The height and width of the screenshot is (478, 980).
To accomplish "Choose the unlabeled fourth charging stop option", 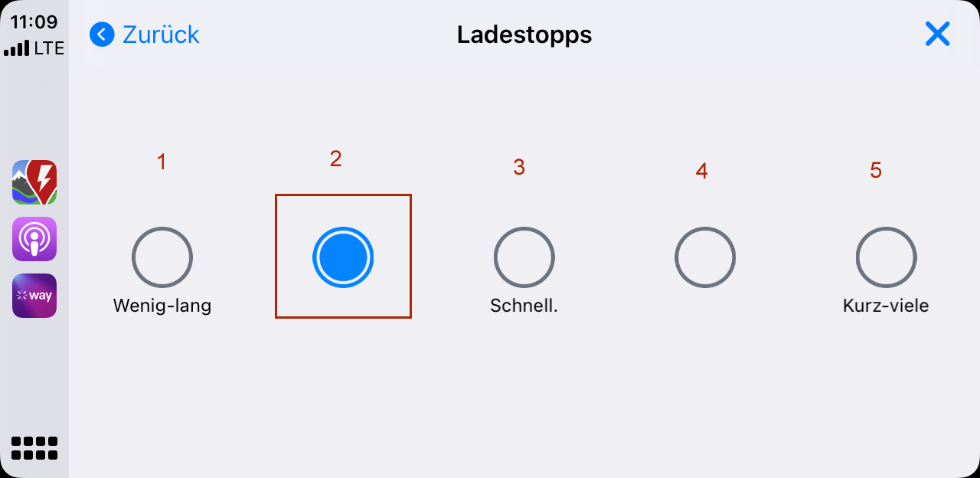I will (x=705, y=257).
